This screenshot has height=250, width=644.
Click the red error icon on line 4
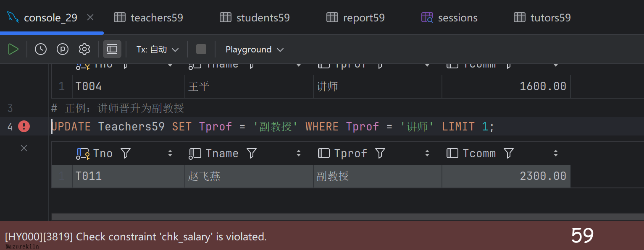click(x=24, y=126)
